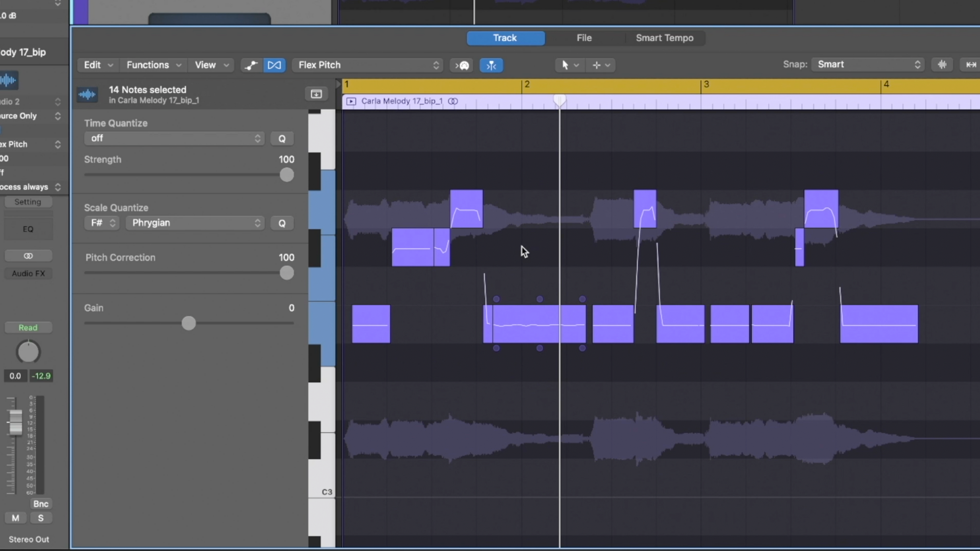The height and width of the screenshot is (551, 980).
Task: Click the stereo link icon in channel strip
Action: 28,256
